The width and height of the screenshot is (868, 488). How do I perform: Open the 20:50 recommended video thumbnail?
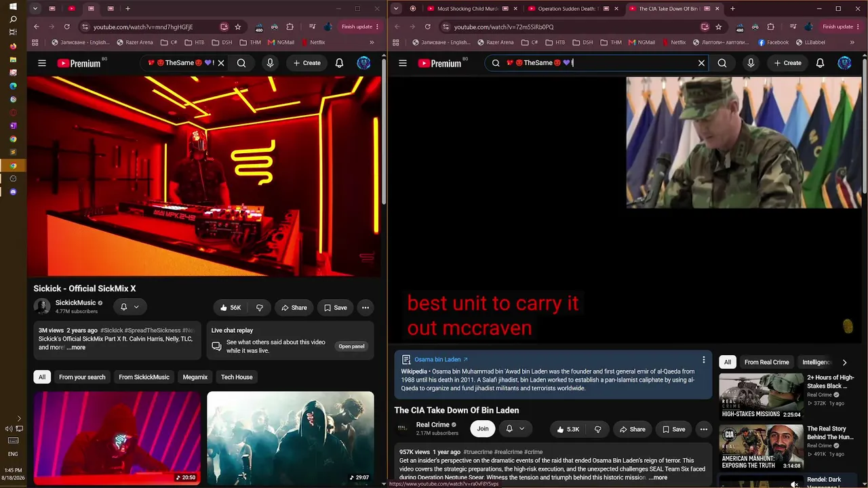(x=117, y=438)
